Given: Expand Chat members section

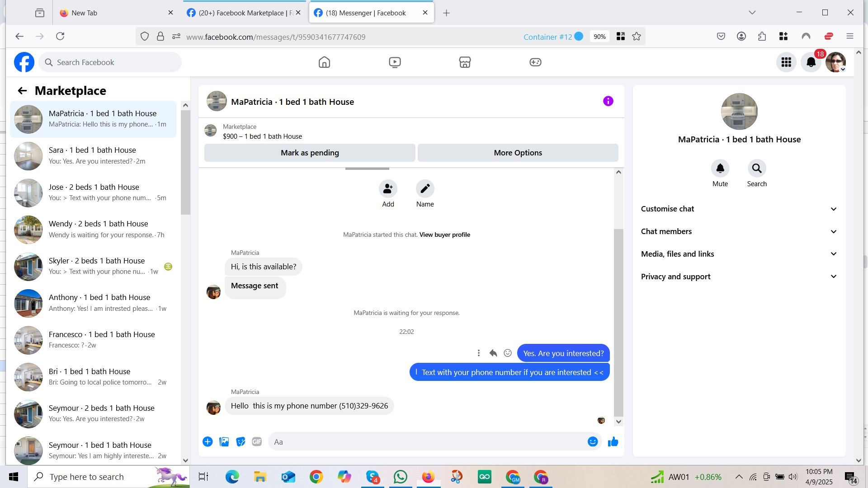Looking at the screenshot, I should pos(739,231).
